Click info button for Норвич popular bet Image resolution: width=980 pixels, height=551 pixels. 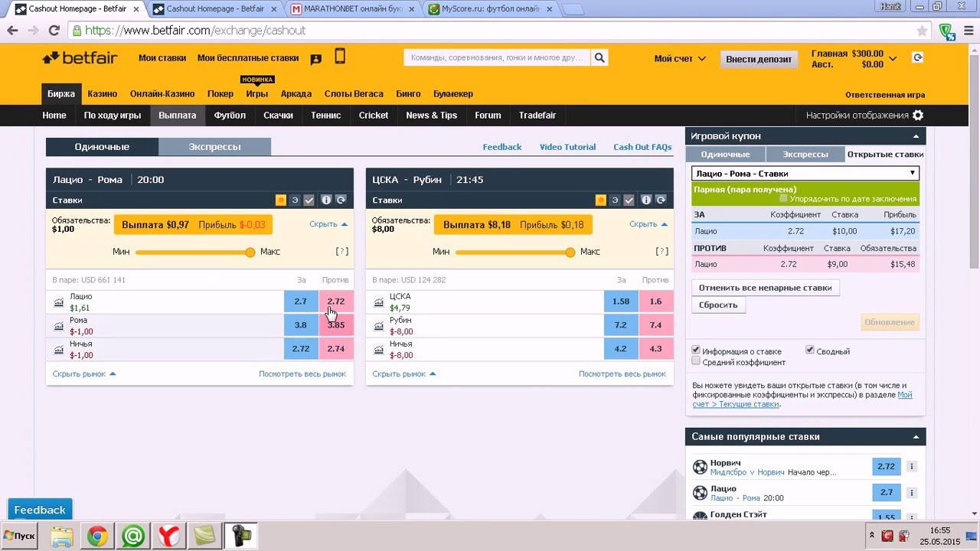pyautogui.click(x=911, y=467)
